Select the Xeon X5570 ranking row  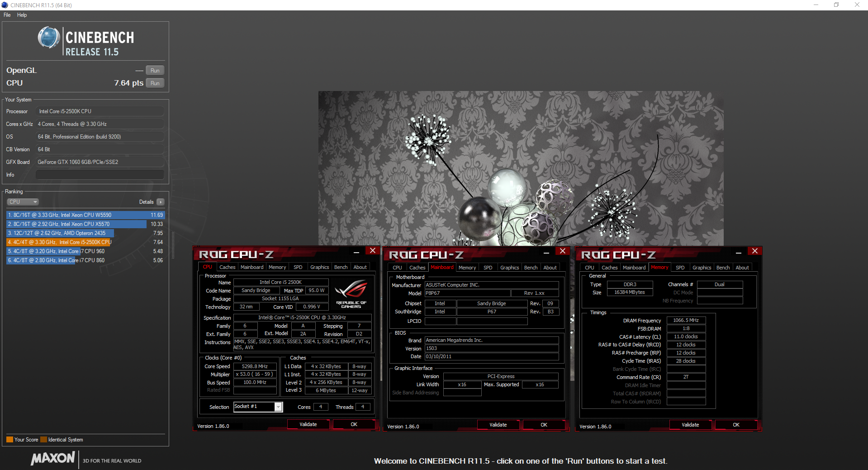click(x=85, y=224)
